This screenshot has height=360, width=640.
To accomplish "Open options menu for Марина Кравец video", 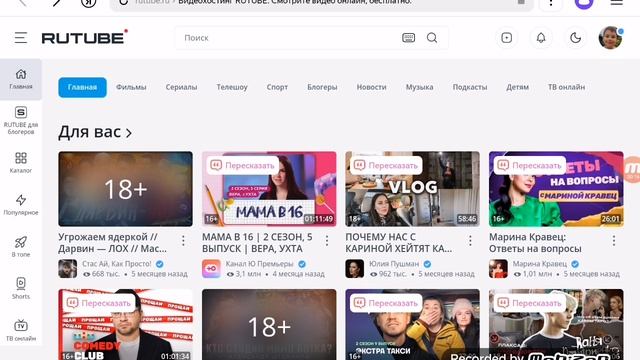I will 614,241.
